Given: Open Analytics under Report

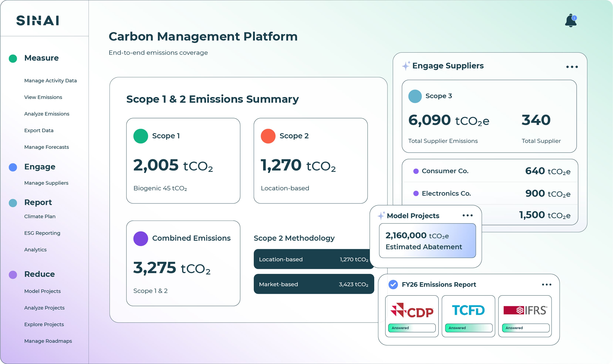Looking at the screenshot, I should coord(35,250).
